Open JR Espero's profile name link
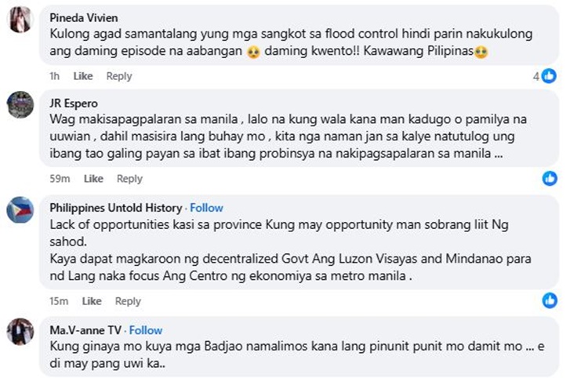This screenshot has height=378, width=588. 73,103
